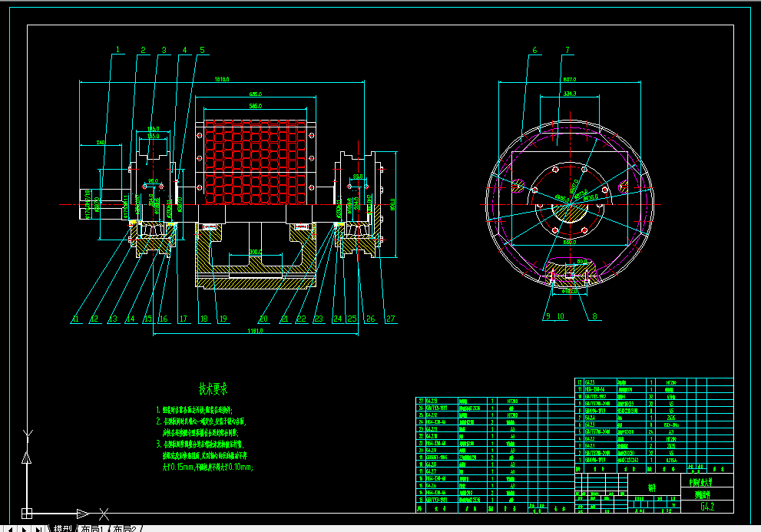Image resolution: width=761 pixels, height=532 pixels.
Task: Pick part balloon number 8
Action: [594, 316]
